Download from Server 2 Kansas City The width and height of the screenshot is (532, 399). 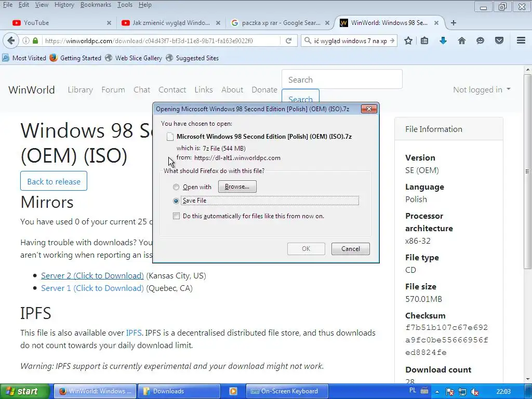point(92,275)
